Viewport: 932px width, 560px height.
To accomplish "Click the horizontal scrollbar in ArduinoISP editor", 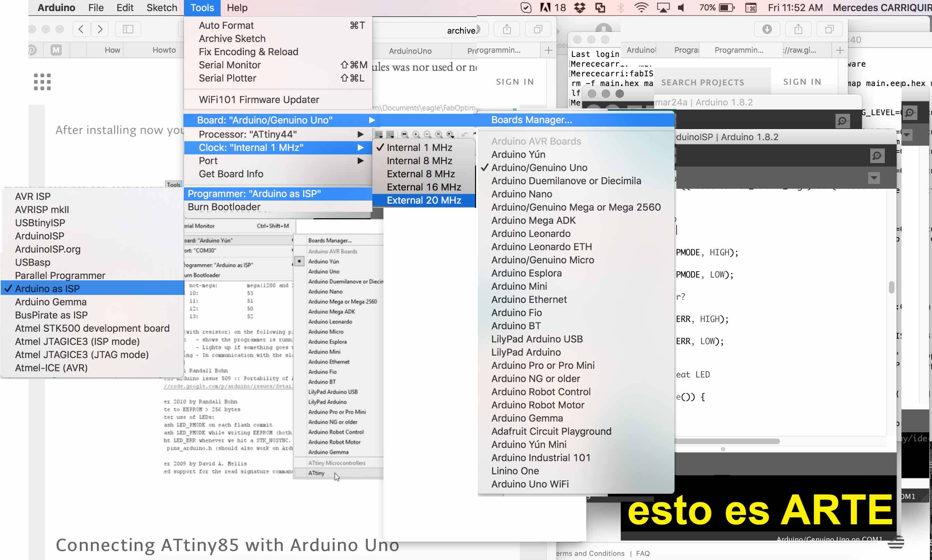I will tap(728, 441).
